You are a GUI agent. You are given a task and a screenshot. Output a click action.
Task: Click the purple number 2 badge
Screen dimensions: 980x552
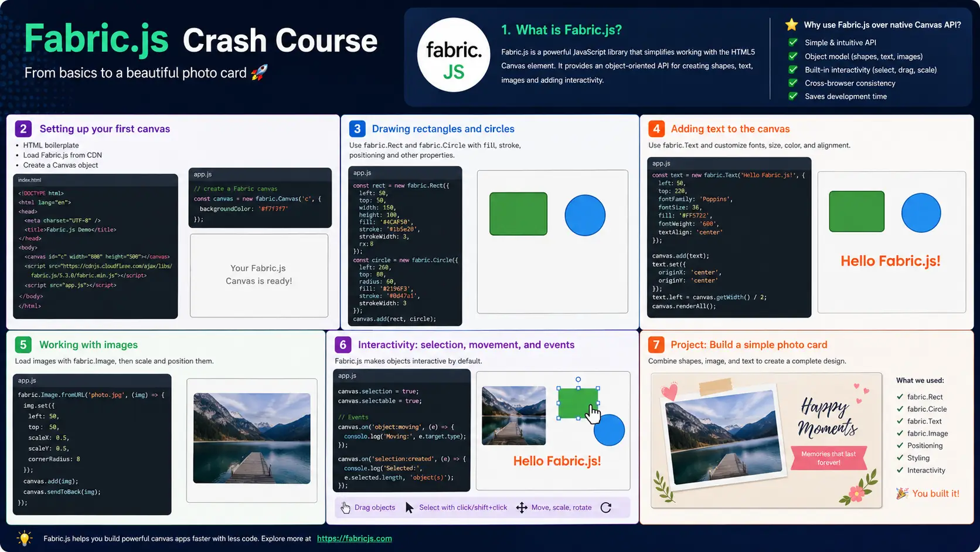[23, 128]
